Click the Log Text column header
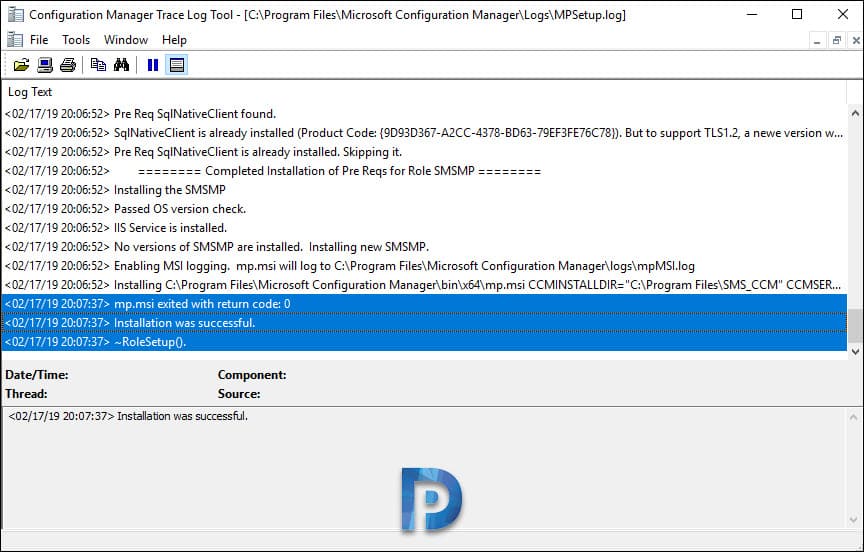The image size is (864, 552). pyautogui.click(x=424, y=92)
